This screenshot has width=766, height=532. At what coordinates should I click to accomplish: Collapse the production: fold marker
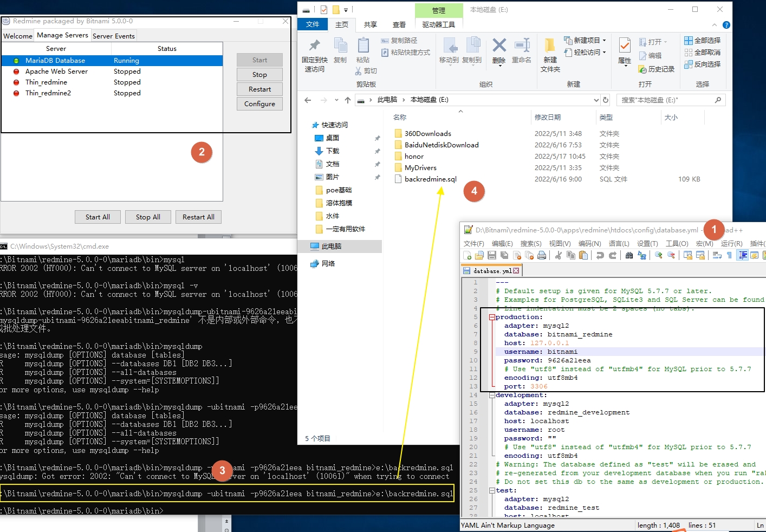pyautogui.click(x=492, y=317)
